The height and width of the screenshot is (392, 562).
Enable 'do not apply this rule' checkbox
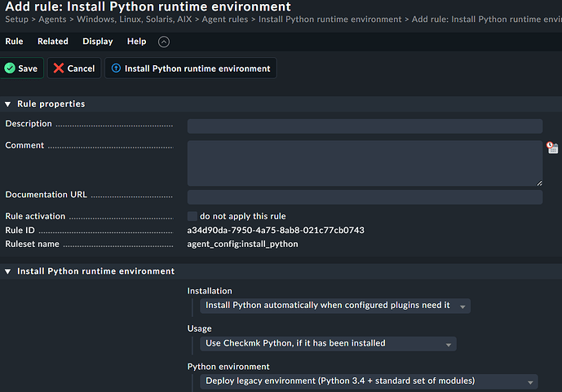tap(192, 216)
